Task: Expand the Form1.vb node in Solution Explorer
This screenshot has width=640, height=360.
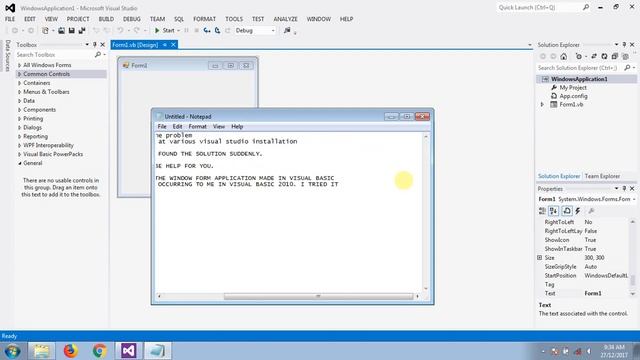Action: [x=542, y=104]
